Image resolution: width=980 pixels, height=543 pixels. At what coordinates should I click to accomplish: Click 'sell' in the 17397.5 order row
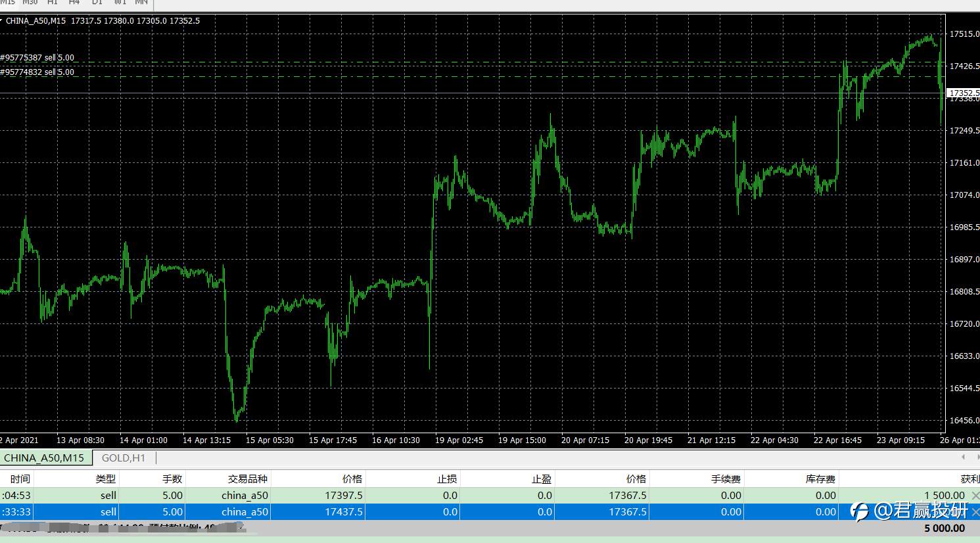[x=108, y=496]
